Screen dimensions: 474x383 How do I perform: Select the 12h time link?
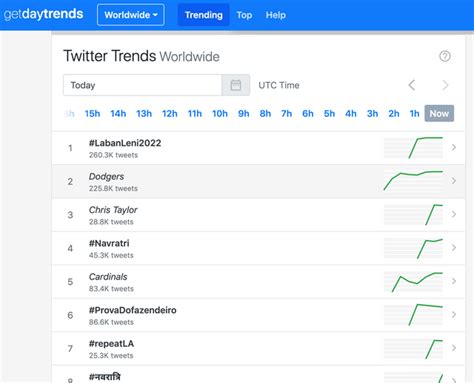pyautogui.click(x=170, y=114)
